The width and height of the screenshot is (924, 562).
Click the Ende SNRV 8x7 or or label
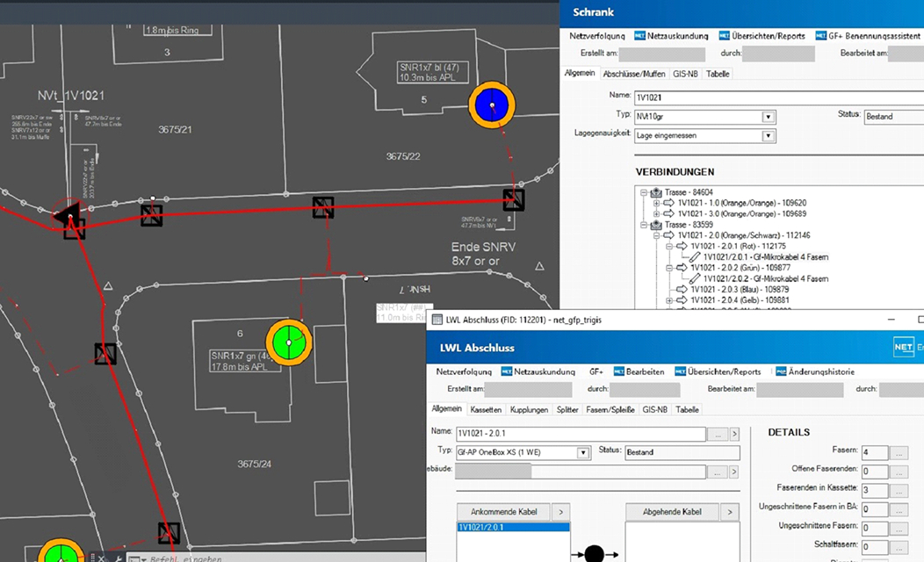click(483, 254)
